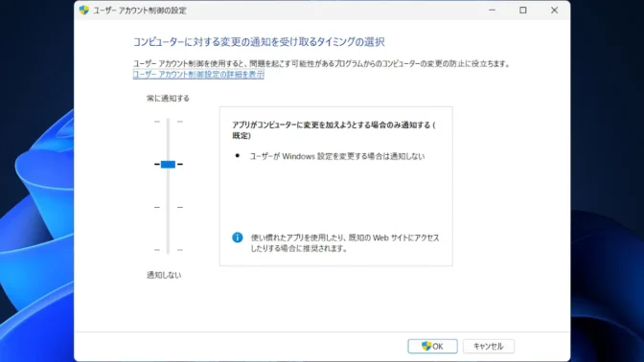The image size is (644, 362).
Task: Click the bullet text ユーザーが Windows 設定を変更する場合は通知しない
Action: [337, 156]
